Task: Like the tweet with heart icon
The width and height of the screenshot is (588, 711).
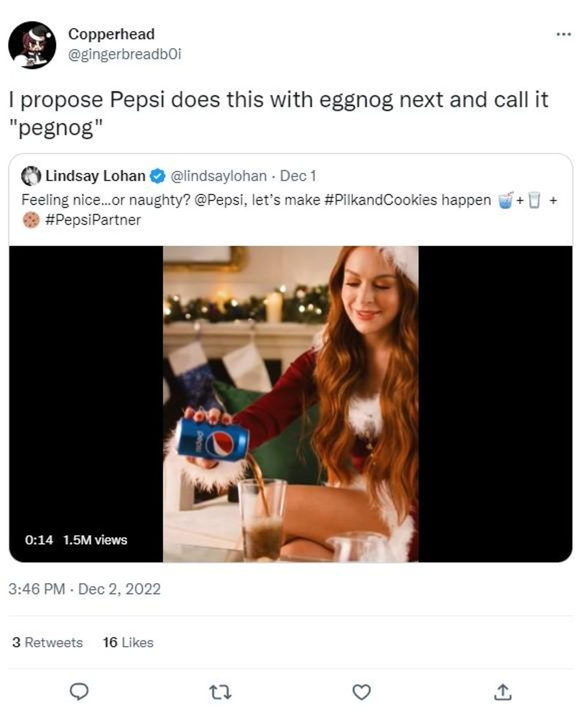Action: tap(361, 692)
